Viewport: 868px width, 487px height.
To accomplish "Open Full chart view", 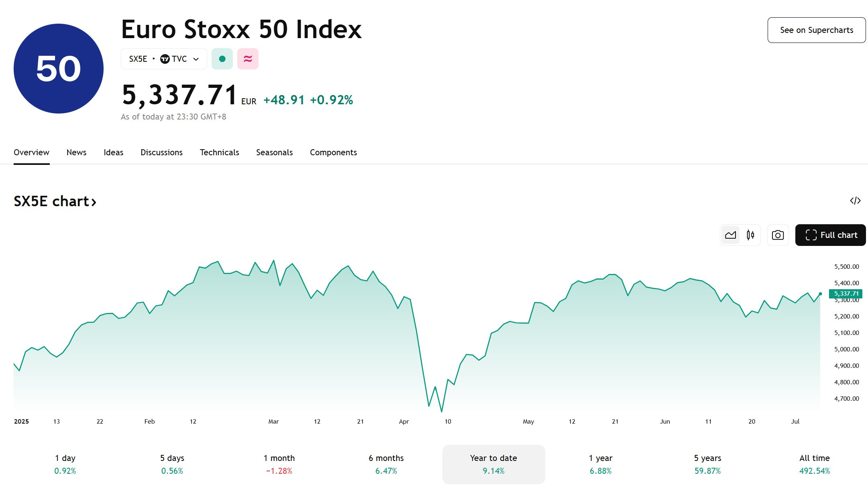I will click(x=830, y=235).
